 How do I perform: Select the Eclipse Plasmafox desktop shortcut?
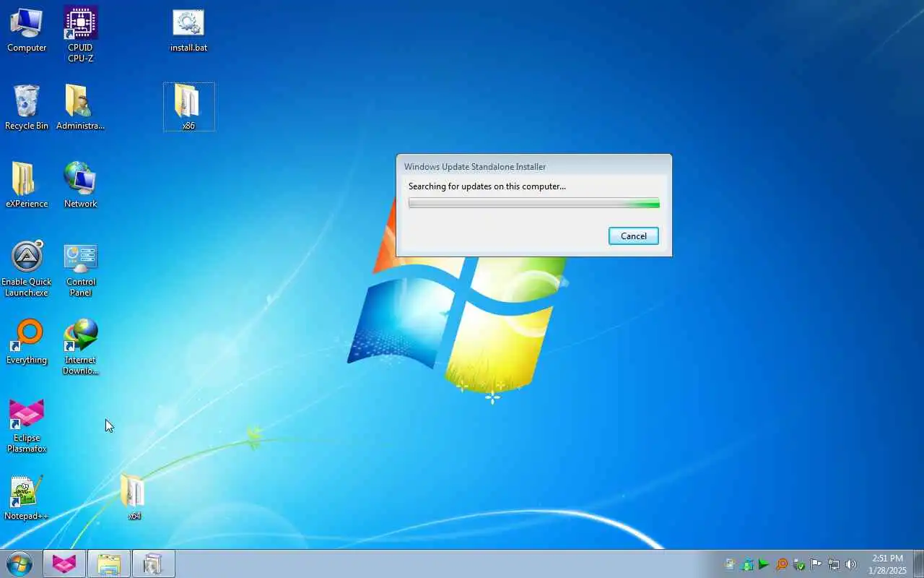[27, 425]
